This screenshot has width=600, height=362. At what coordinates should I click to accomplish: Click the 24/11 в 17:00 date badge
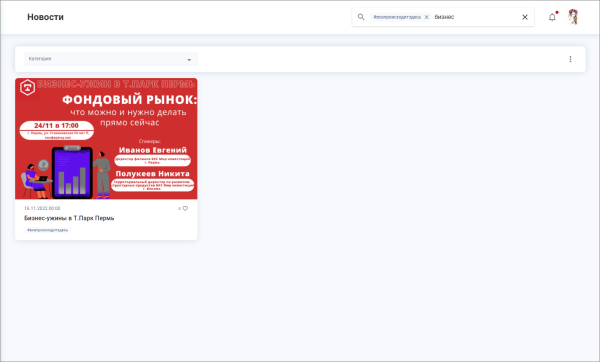(56, 126)
